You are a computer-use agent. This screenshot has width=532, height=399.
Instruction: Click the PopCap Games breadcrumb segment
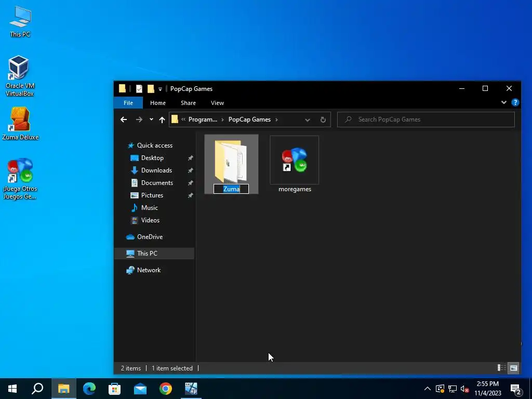249,119
